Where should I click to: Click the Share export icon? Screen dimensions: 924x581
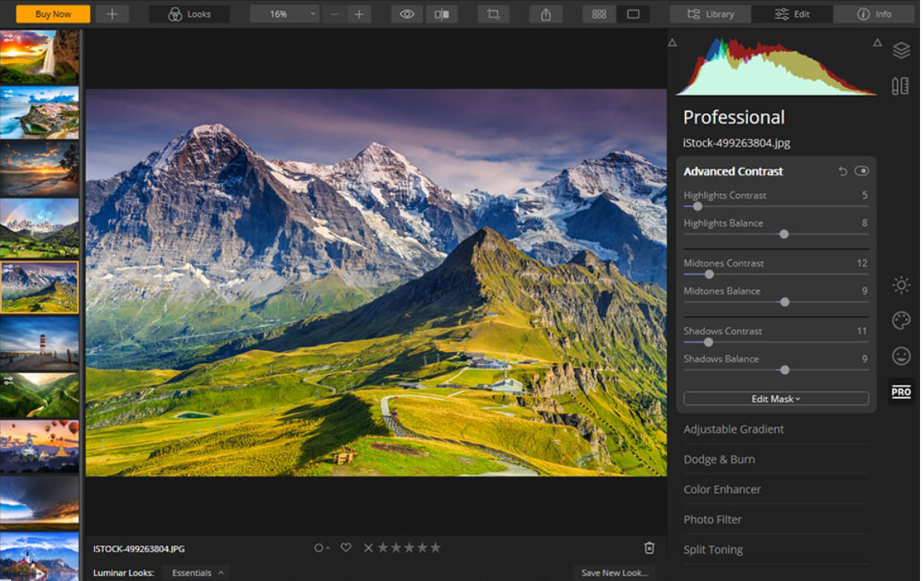[546, 14]
